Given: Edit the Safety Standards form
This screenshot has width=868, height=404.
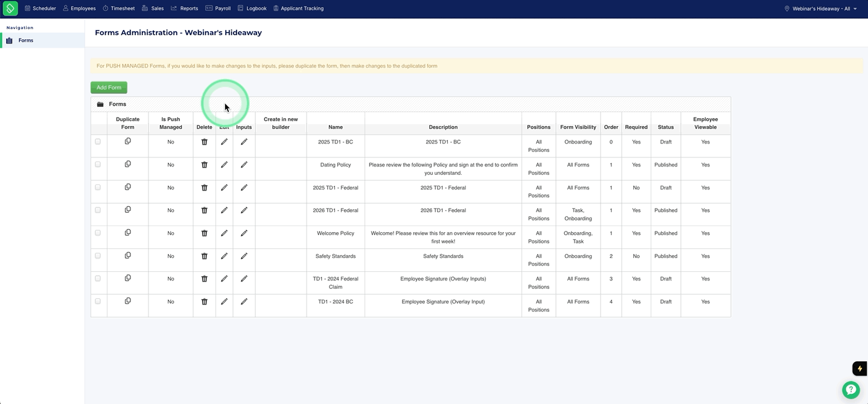Looking at the screenshot, I should click(224, 256).
